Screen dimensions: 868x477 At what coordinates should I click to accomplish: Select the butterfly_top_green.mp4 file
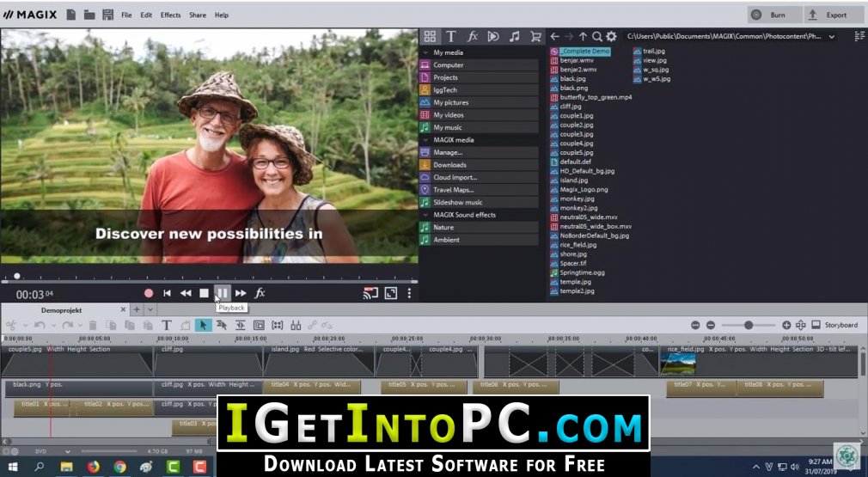click(590, 97)
